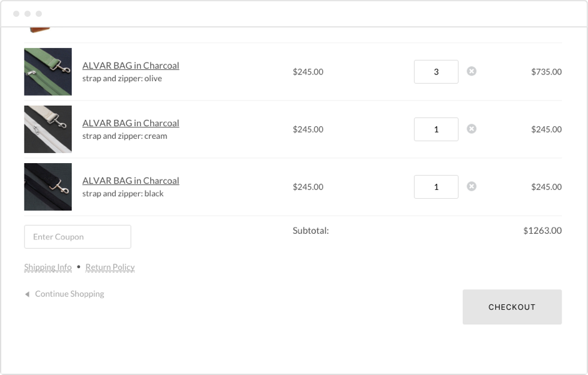Open the black ALVAR BAG product page
588x375 pixels.
(x=130, y=180)
